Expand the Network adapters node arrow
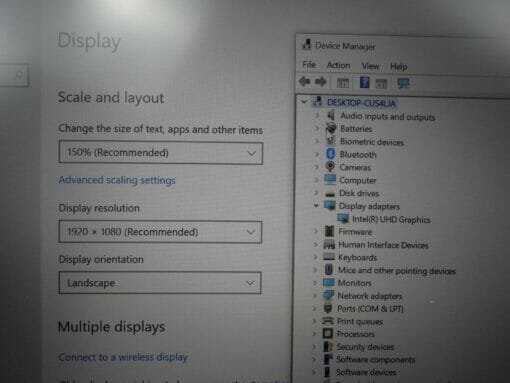 coord(315,295)
